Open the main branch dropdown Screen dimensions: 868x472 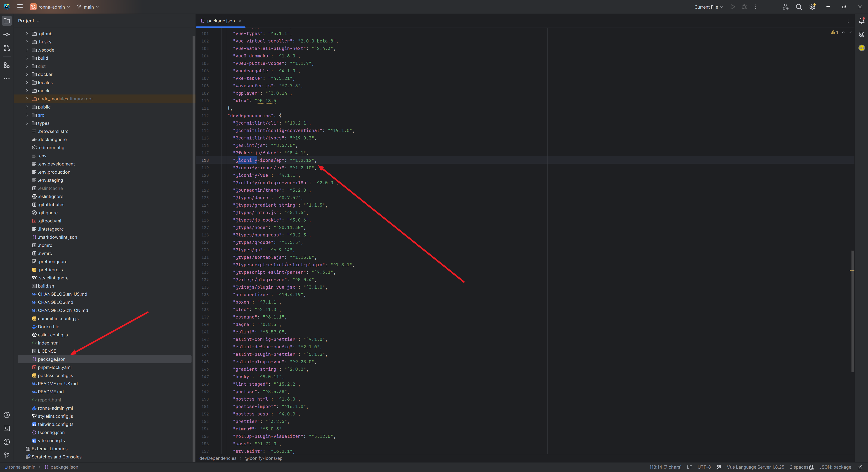click(x=88, y=7)
